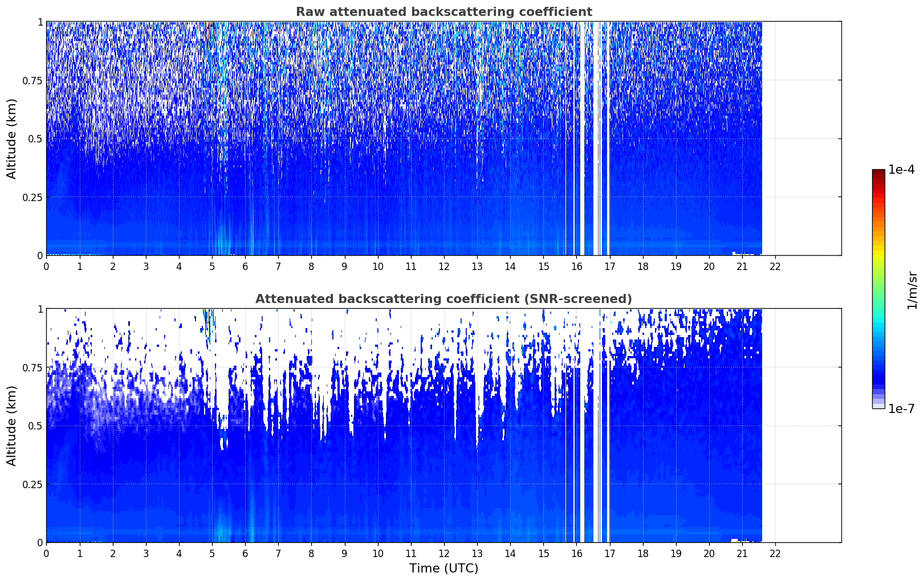
Task: Click "Altitude (km)" label of the Raw plot
Action: pyautogui.click(x=12, y=138)
